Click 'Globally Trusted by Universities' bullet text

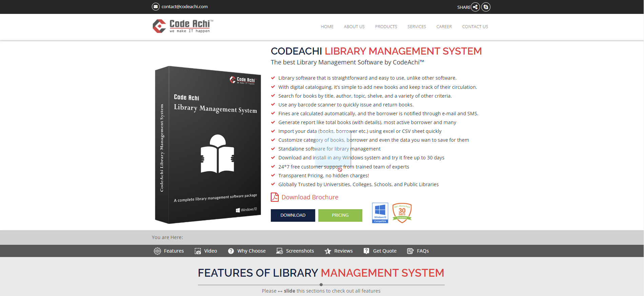coord(359,184)
